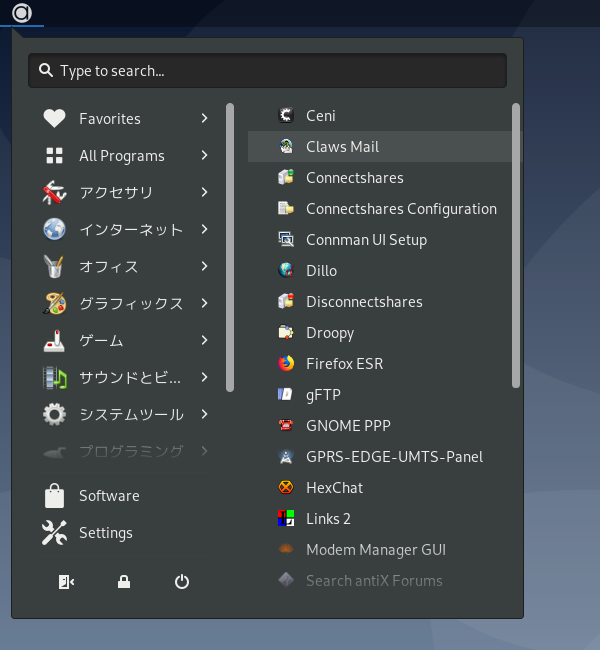Expand the オフィス category arrow
The image size is (600, 650).
point(204,266)
